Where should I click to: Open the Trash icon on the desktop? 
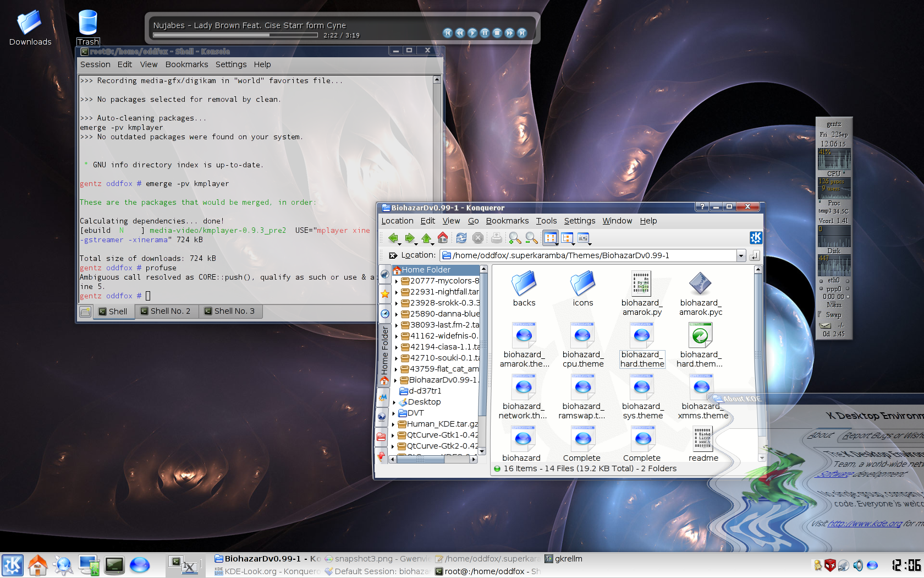pos(88,28)
